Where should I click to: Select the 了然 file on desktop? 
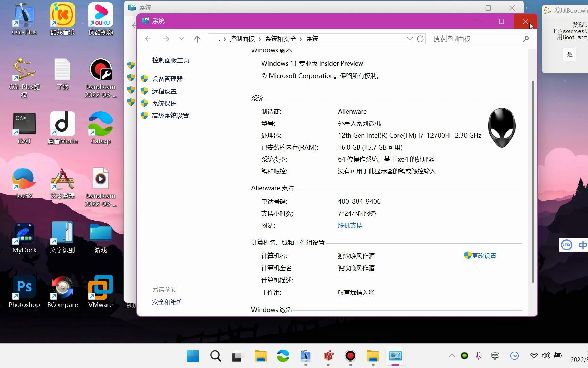[62, 74]
